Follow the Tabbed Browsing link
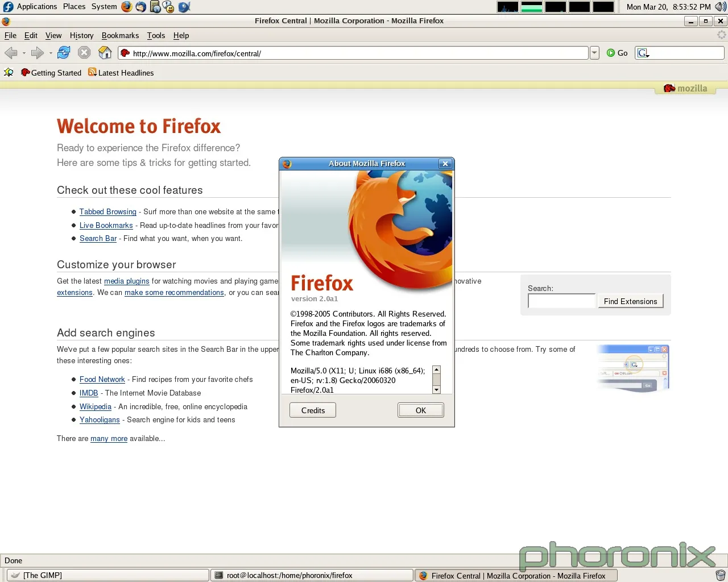The height and width of the screenshot is (582, 728). point(108,211)
